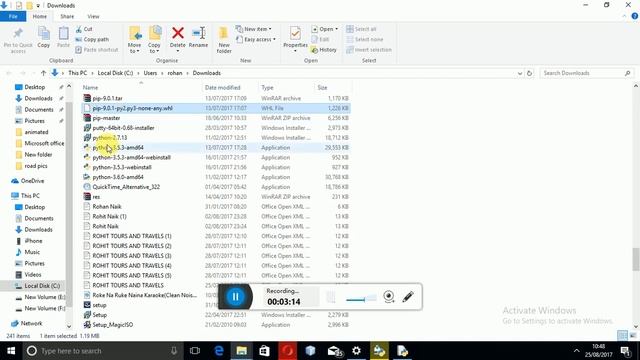
Task: Click the taskbar search box
Action: [x=102, y=351]
